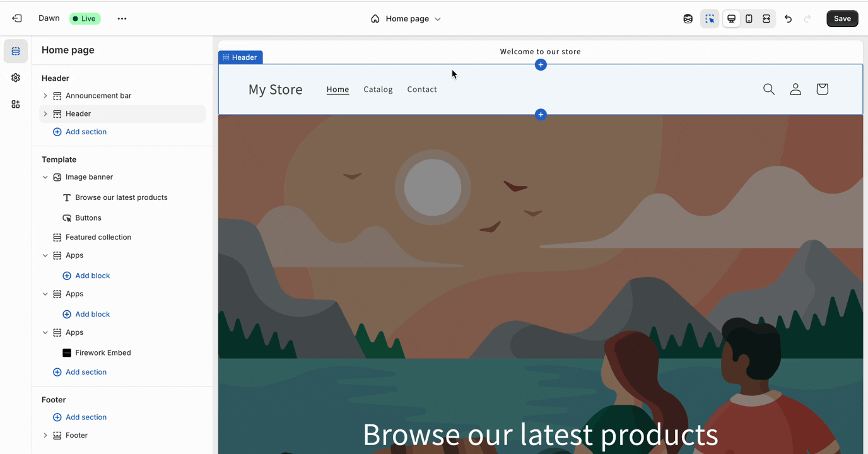
Task: Toggle the fullscreen preview view
Action: point(766,19)
